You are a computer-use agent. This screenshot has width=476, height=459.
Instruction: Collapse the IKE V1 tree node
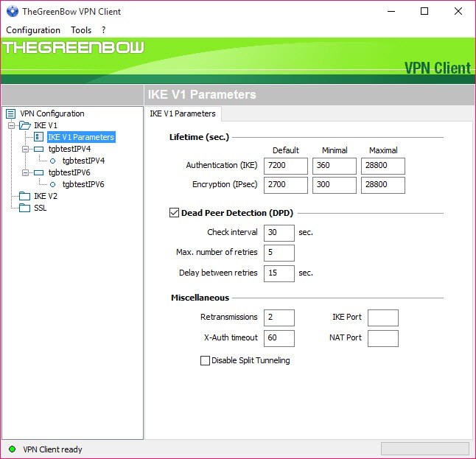[x=11, y=125]
